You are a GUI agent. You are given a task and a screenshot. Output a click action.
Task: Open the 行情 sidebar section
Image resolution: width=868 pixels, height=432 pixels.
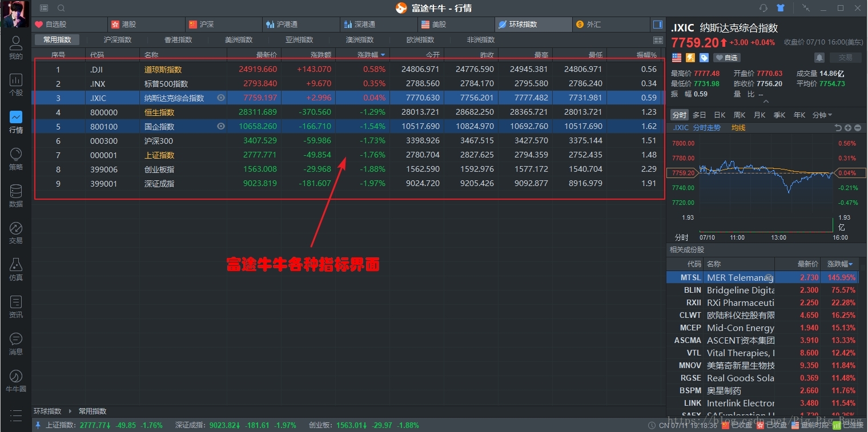(15, 122)
